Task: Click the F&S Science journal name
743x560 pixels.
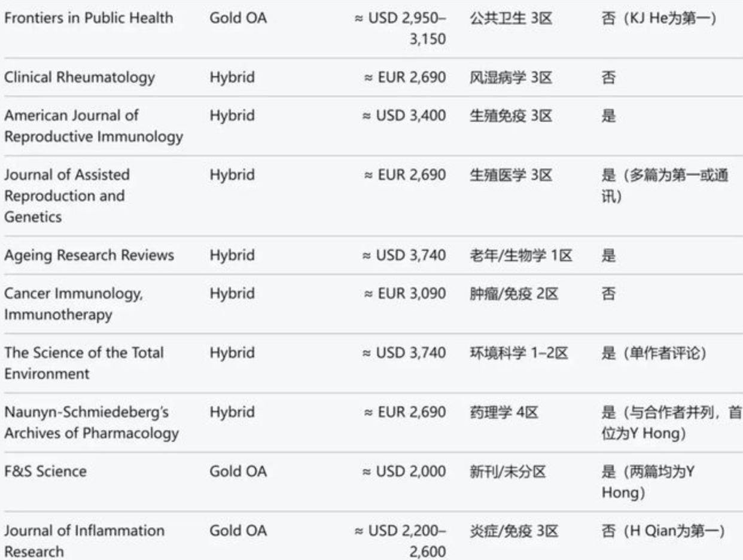Action: [45, 471]
